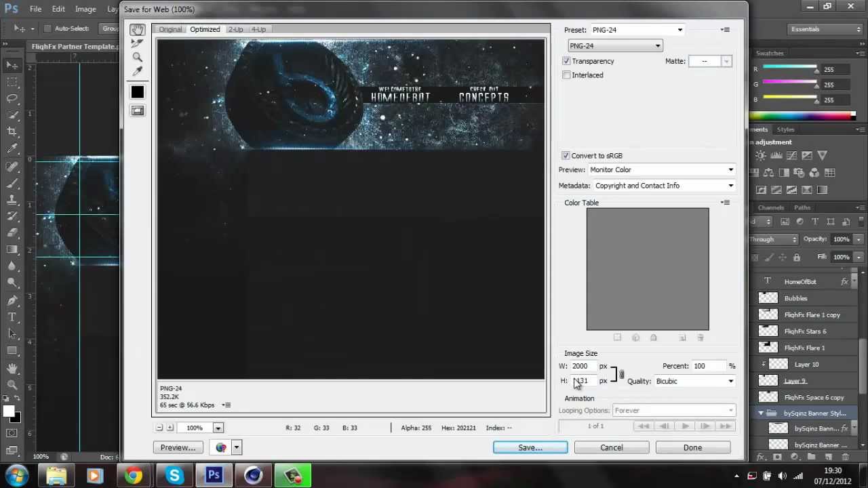Click the browser preview Chrome icon
This screenshot has height=488, width=868.
221,447
